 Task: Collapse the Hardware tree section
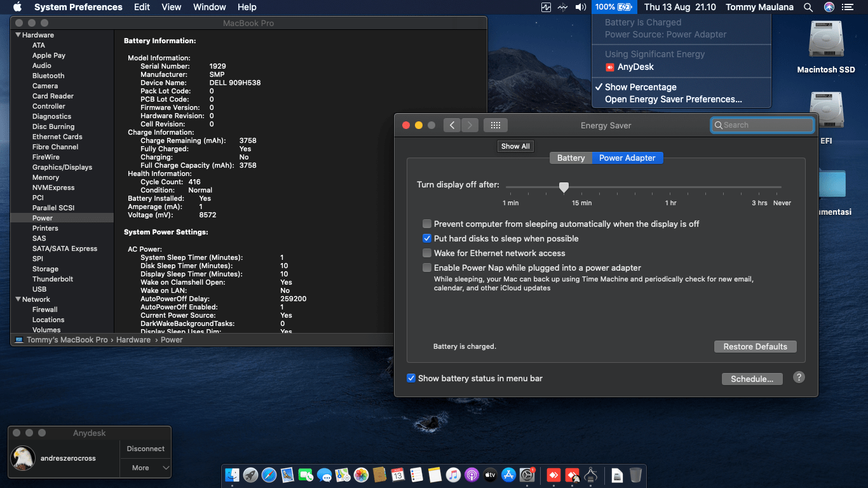tap(18, 35)
